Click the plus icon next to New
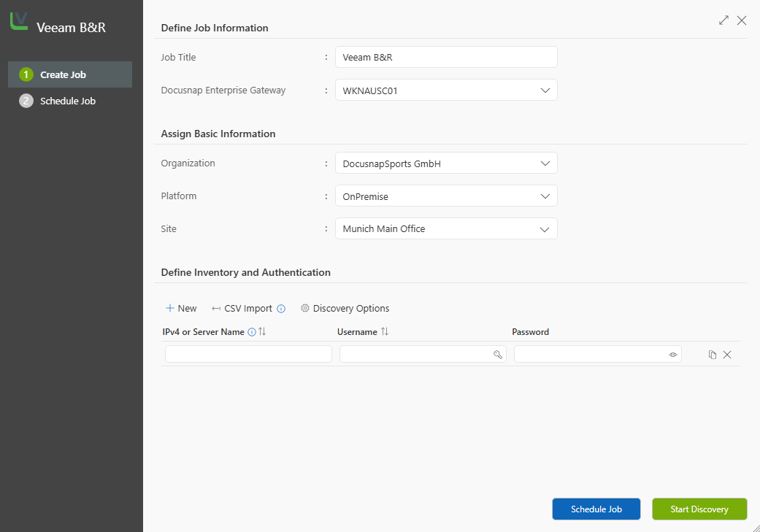 [x=169, y=308]
